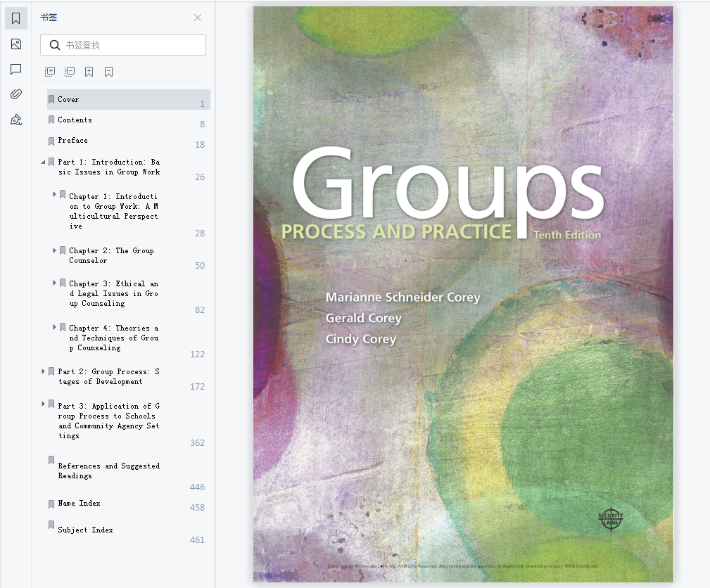Viewport: 710px width, 588px height.
Task: Click the delete bookmark icon
Action: 108,72
